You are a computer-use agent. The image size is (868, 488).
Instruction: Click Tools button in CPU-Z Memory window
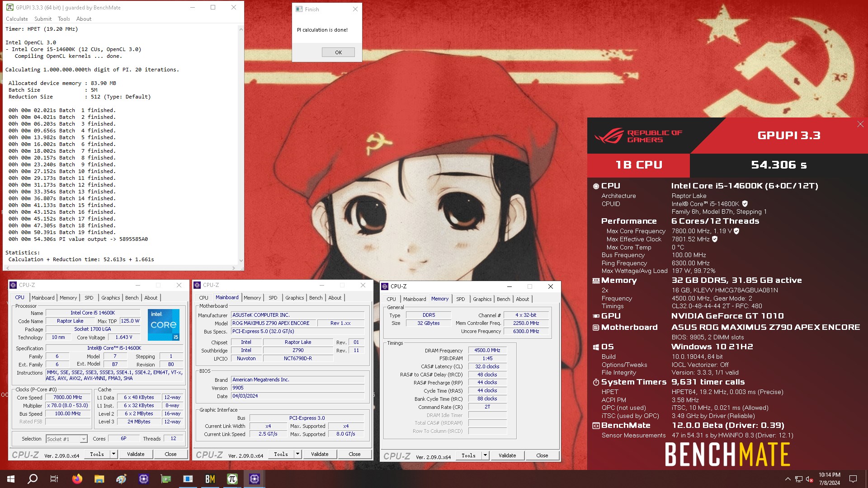468,455
